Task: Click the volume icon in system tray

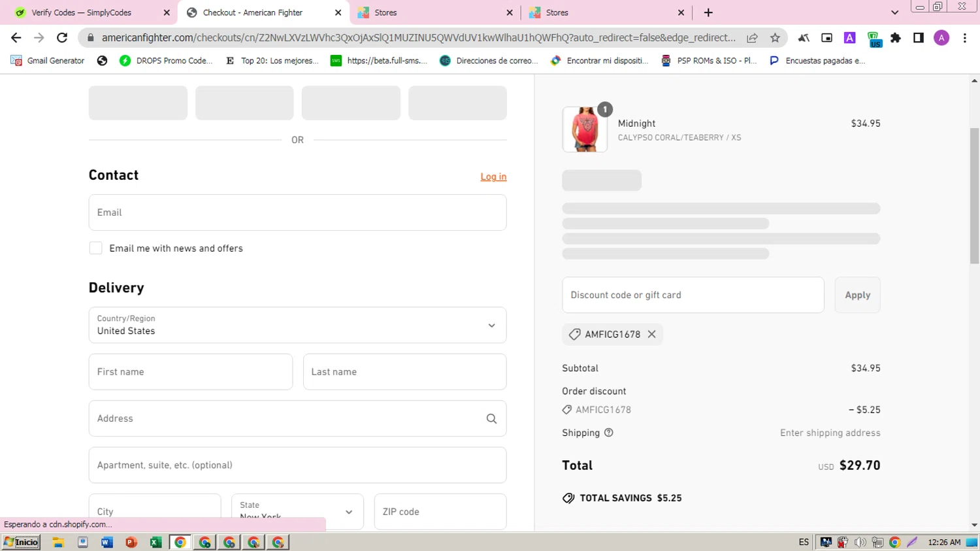Action: point(860,542)
